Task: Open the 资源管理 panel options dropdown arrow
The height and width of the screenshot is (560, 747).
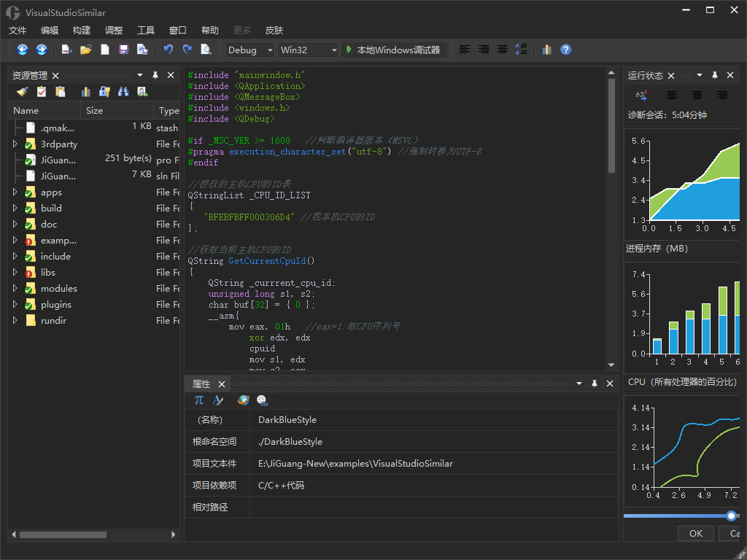Action: (x=140, y=75)
